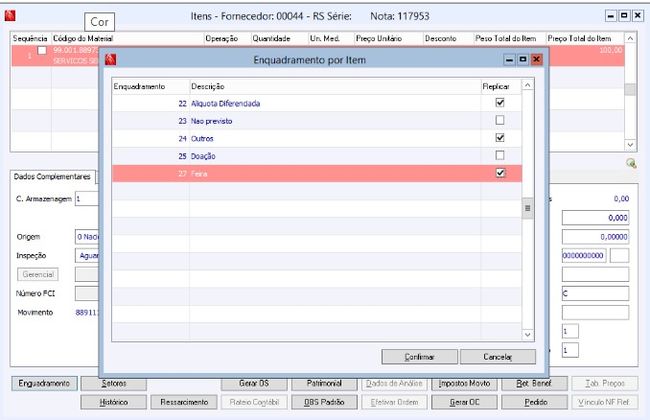Click the Gerar OC button
This screenshot has width=650, height=420.
pos(464,402)
